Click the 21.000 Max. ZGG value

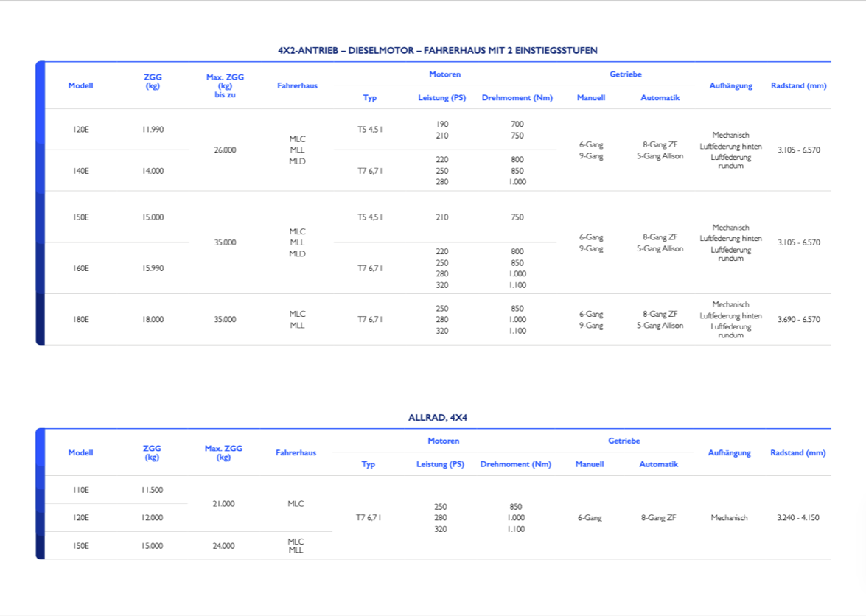(223, 504)
